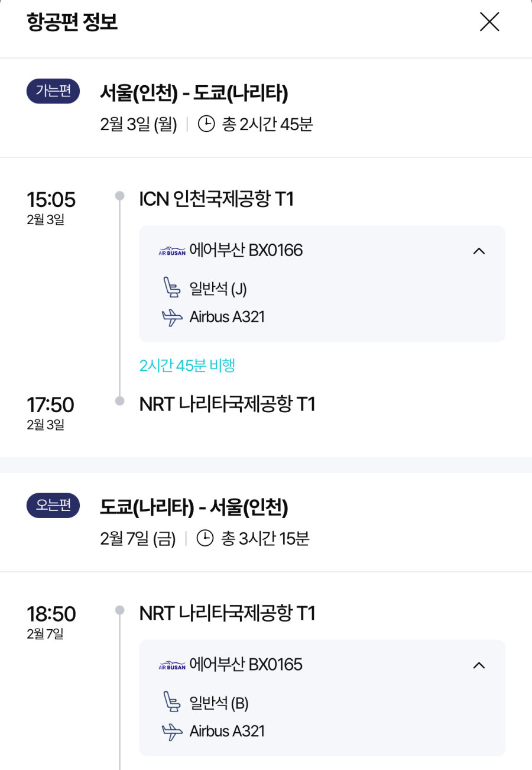Viewport: 532px width, 770px height.
Task: Close the flight information panel
Action: (489, 22)
